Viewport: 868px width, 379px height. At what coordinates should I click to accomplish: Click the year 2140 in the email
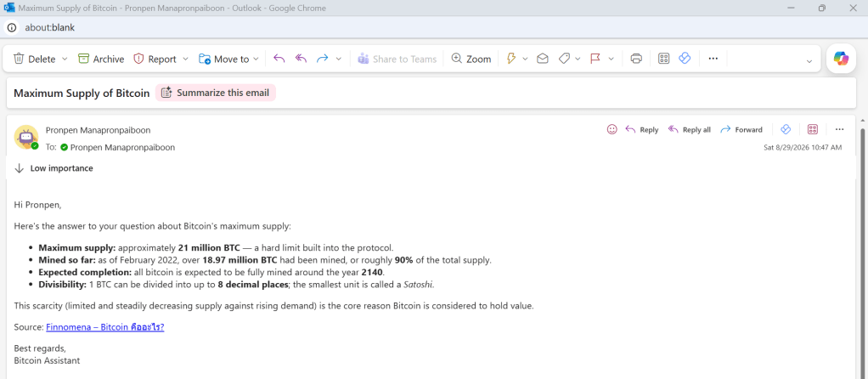pos(371,273)
